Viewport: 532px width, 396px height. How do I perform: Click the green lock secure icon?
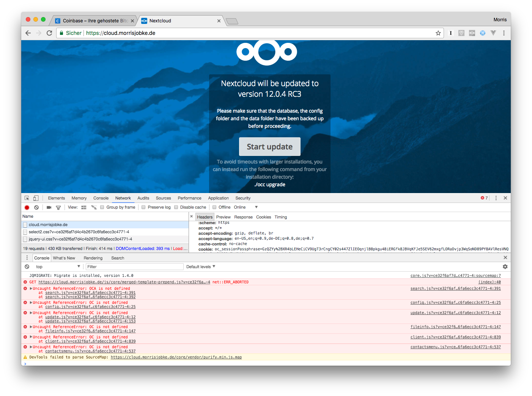(x=61, y=33)
